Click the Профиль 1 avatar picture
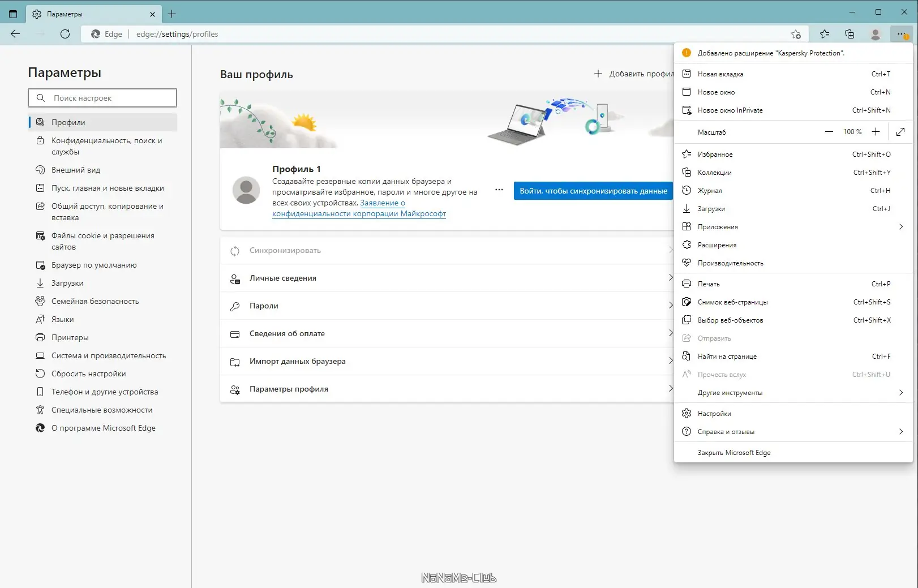Image resolution: width=918 pixels, height=588 pixels. coord(246,190)
